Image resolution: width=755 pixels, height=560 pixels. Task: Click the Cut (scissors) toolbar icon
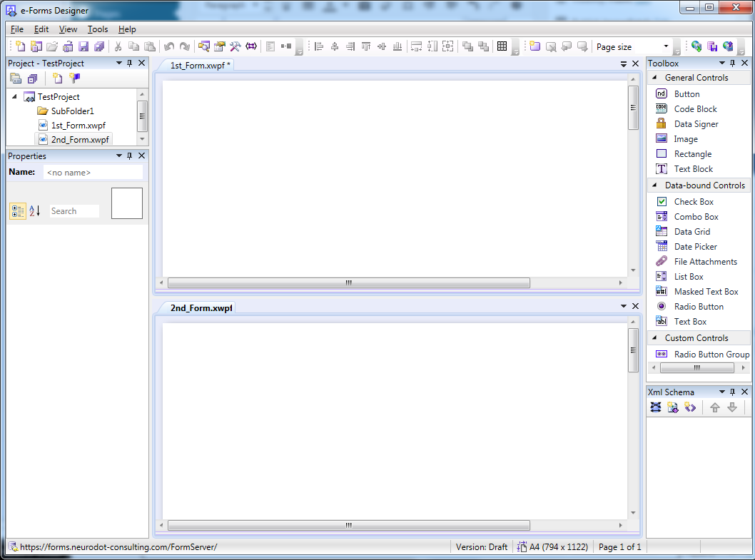[118, 46]
